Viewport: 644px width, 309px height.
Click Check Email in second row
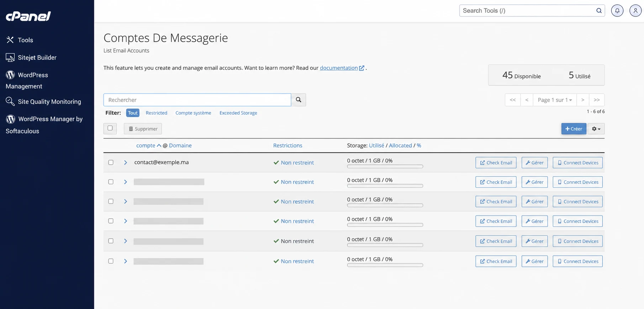click(x=496, y=182)
